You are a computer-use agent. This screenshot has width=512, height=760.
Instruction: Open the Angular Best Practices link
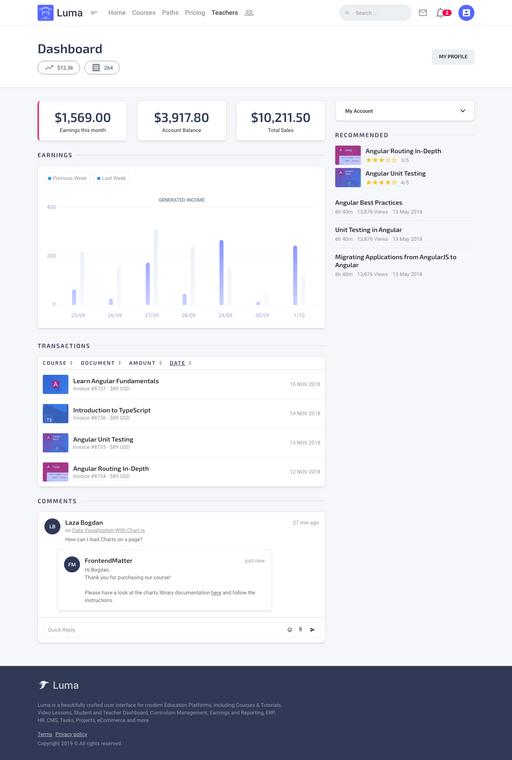[368, 203]
